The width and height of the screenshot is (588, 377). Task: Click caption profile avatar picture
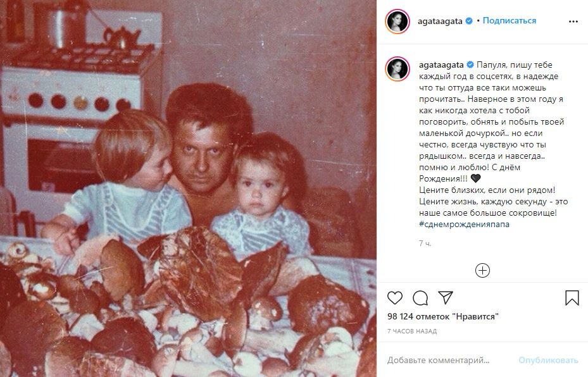coord(397,69)
